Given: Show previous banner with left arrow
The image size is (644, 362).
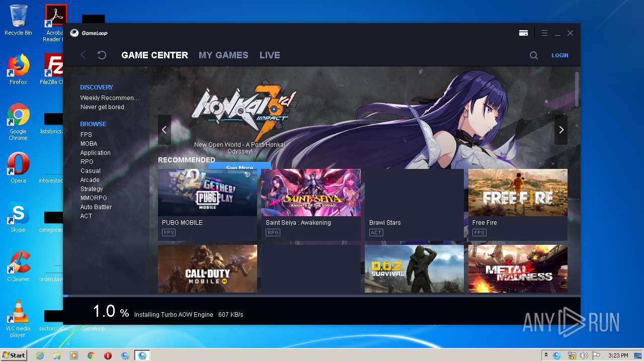Looking at the screenshot, I should point(164,130).
